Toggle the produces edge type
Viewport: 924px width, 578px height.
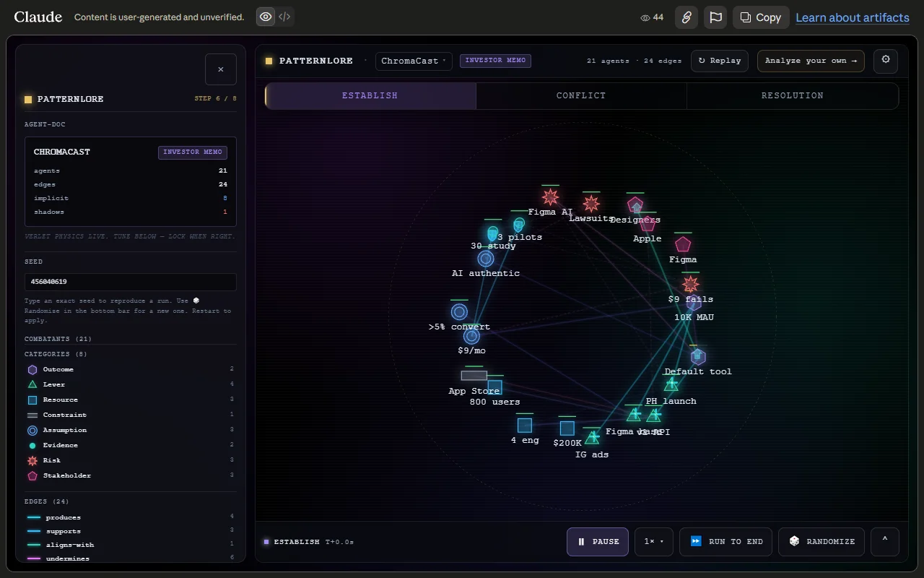[131, 517]
